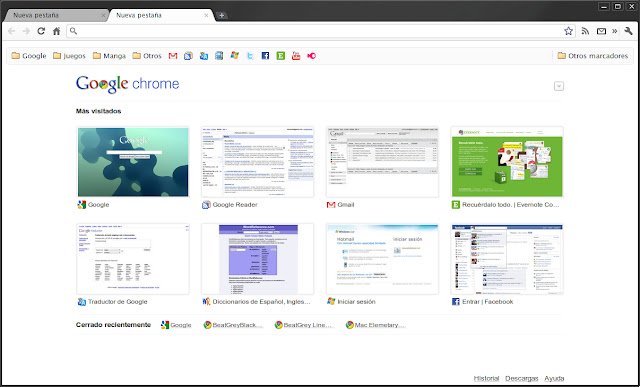Image resolution: width=640 pixels, height=387 pixels.
Task: Open the Google bookmarks folder
Action: 29,56
